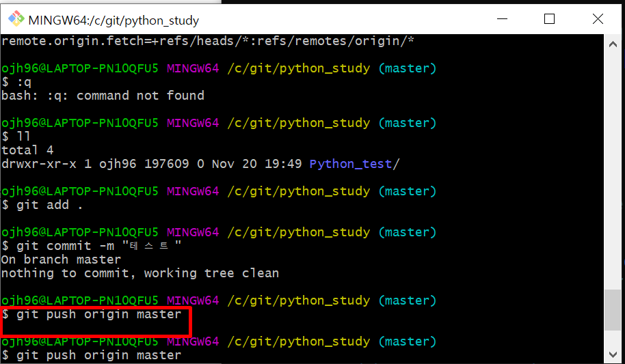Click the '$ git add .' command
This screenshot has width=625, height=364.
pyautogui.click(x=42, y=205)
